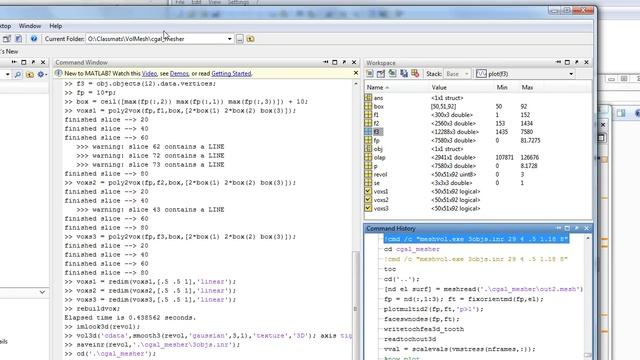Click Import data icon in Workspace toolbar
The image size is (640, 360).
click(392, 73)
